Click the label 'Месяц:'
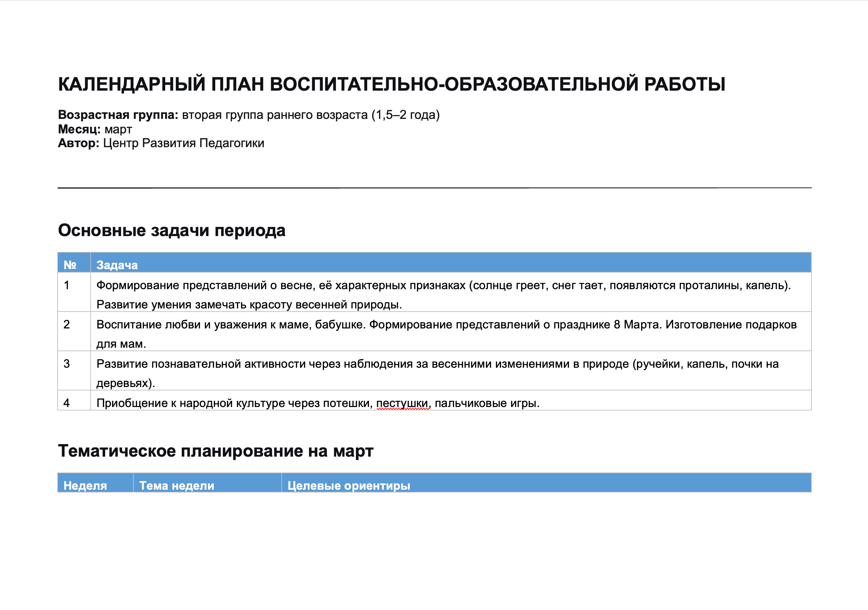The image size is (868, 610). [79, 129]
